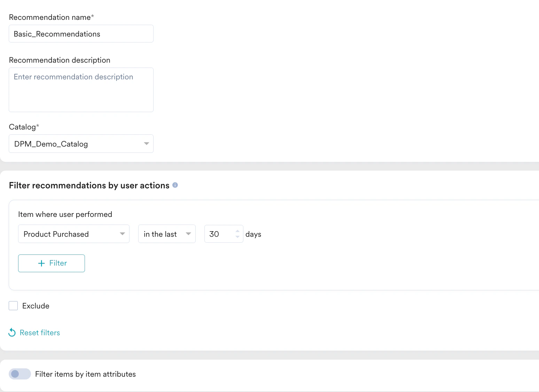Check the Exclude checkbox
539x392 pixels.
pos(13,306)
